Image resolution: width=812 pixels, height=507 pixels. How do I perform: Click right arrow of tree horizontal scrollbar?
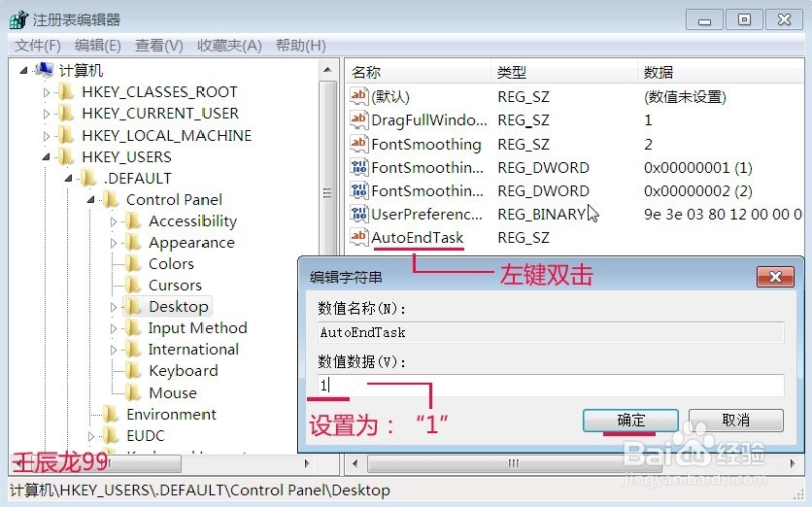(307, 463)
